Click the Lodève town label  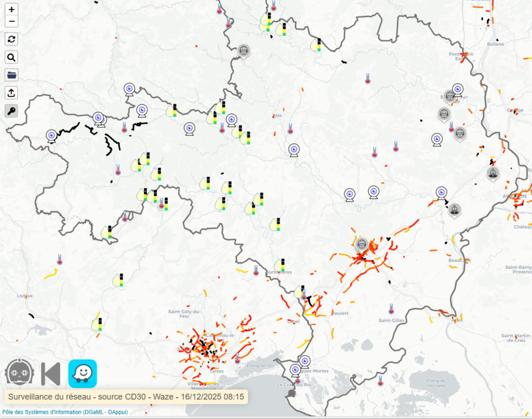pyautogui.click(x=24, y=296)
